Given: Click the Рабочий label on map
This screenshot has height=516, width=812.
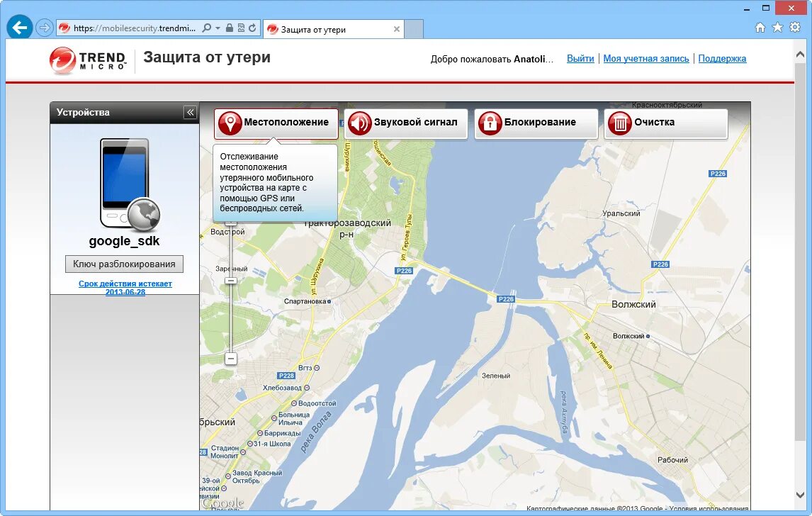Looking at the screenshot, I should click(x=672, y=460).
